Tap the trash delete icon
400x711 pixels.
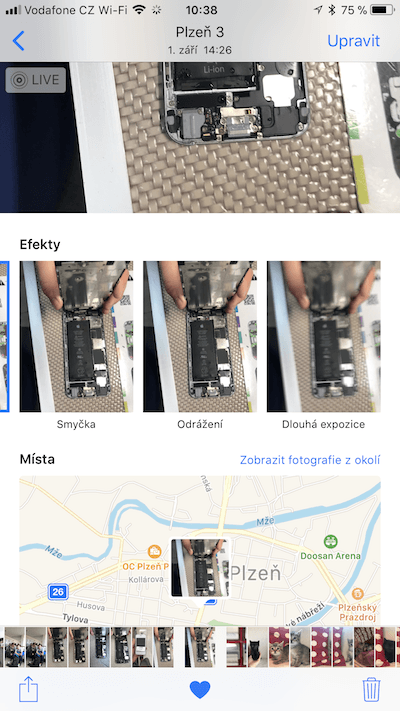(371, 690)
